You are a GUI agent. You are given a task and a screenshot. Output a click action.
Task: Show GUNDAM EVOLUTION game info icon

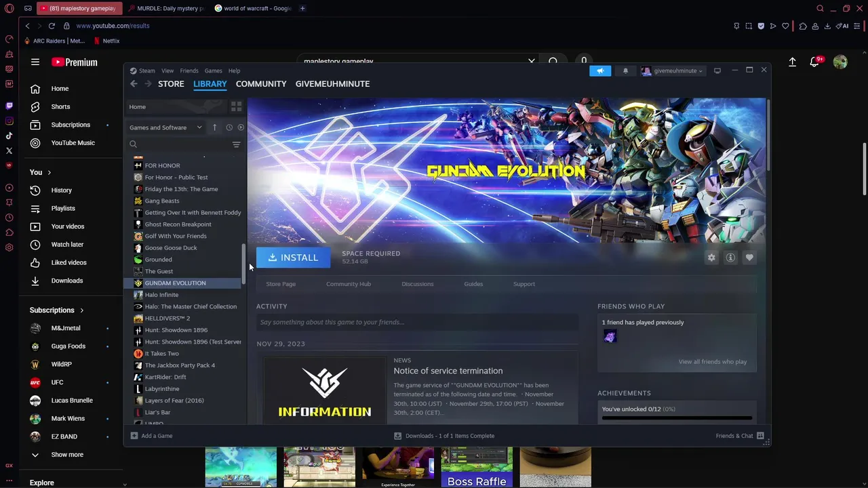[x=730, y=258]
